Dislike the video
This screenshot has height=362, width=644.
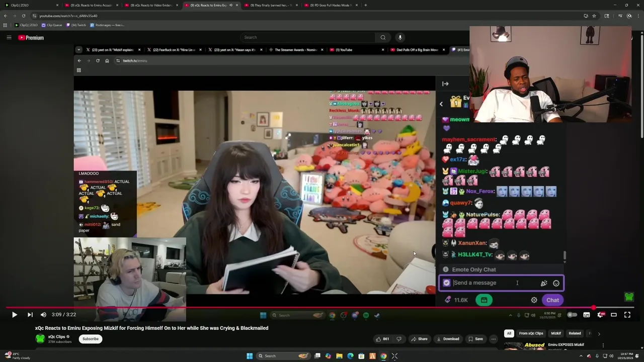pos(399,339)
